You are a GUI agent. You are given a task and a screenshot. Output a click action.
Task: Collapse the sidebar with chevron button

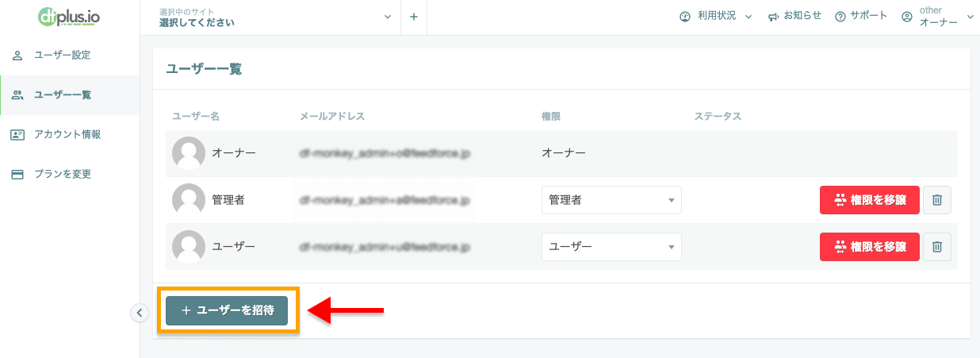pyautogui.click(x=140, y=313)
